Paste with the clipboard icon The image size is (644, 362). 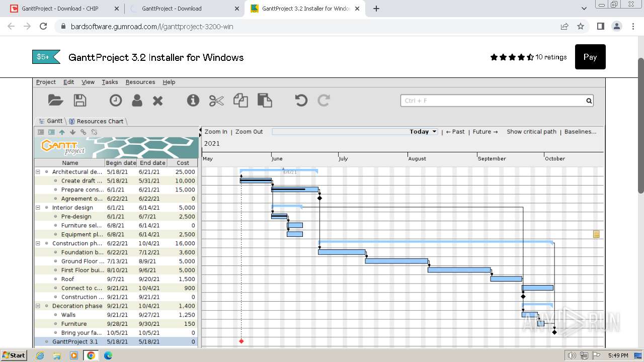265,101
